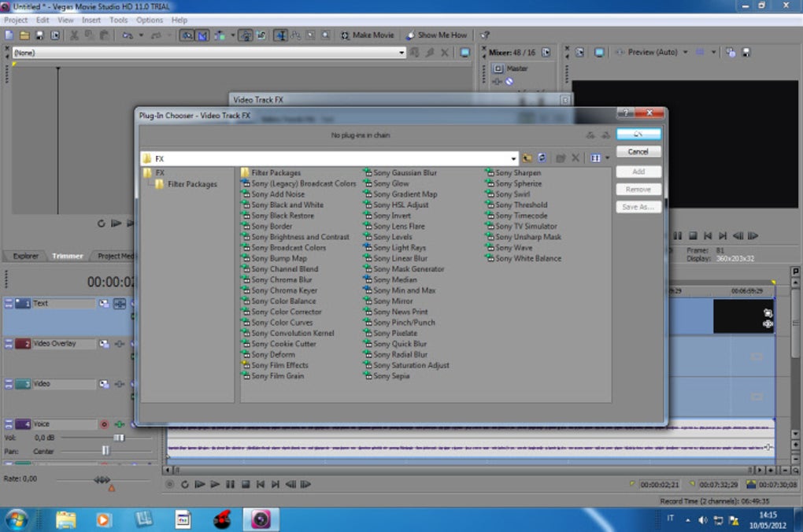Open track FX for Video Overlay track

pos(120,344)
